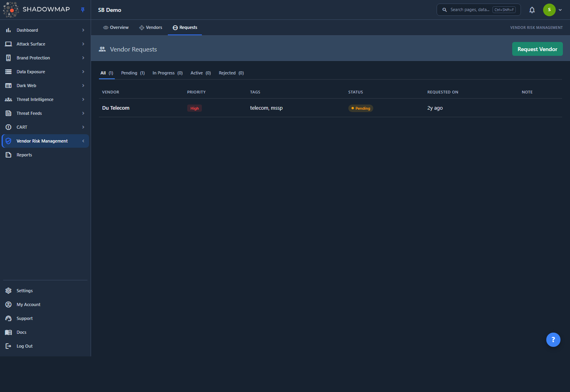Screen dimensions: 570x392
Task: Open the Dashboard bar chart icon
Action: click(8, 30)
